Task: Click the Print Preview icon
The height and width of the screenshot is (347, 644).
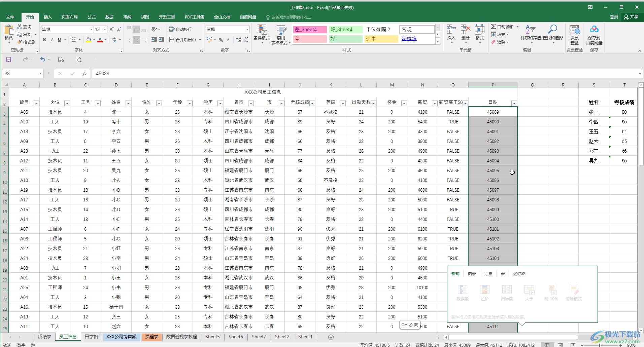Action: click(x=79, y=60)
